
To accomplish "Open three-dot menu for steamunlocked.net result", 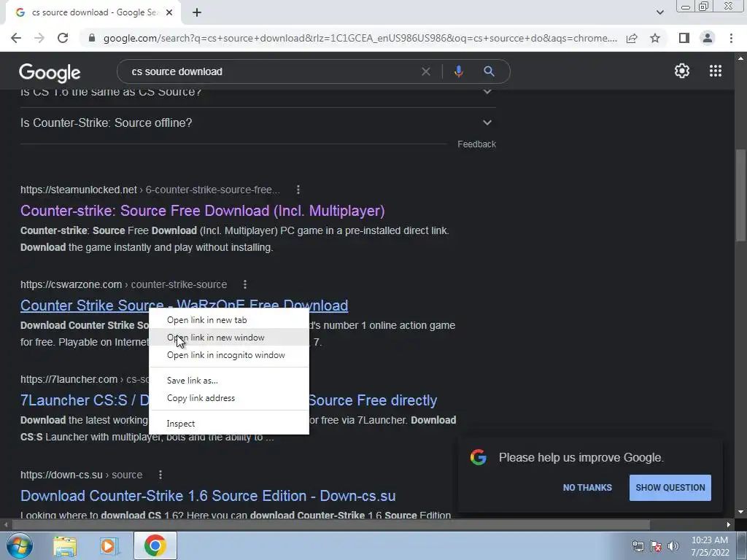I will pos(298,190).
